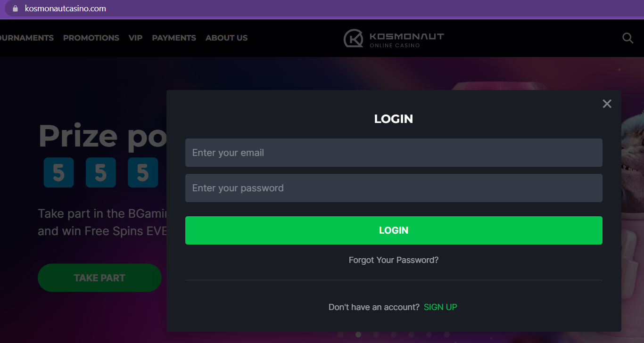The height and width of the screenshot is (343, 644).
Task: Click the search magnifier icon
Action: point(627,38)
